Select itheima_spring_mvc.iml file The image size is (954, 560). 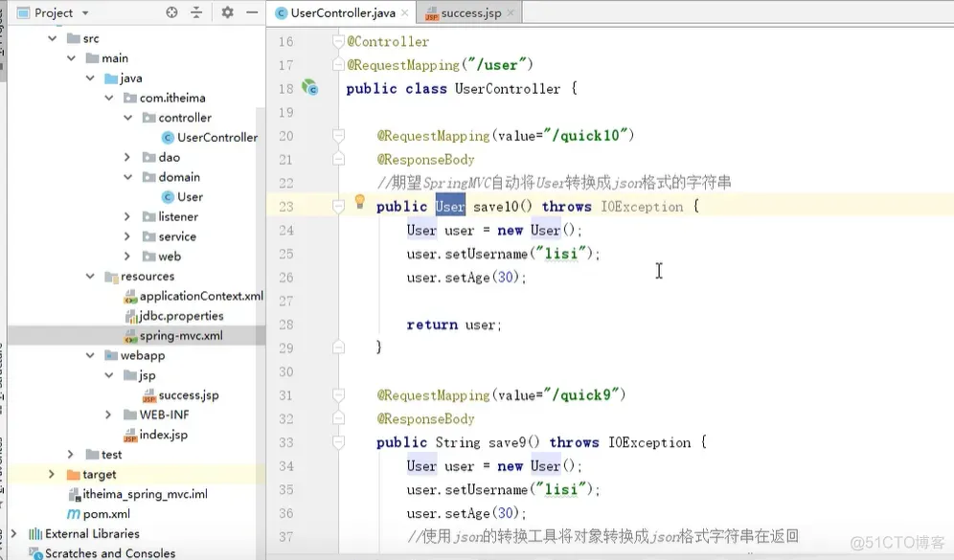click(x=138, y=494)
